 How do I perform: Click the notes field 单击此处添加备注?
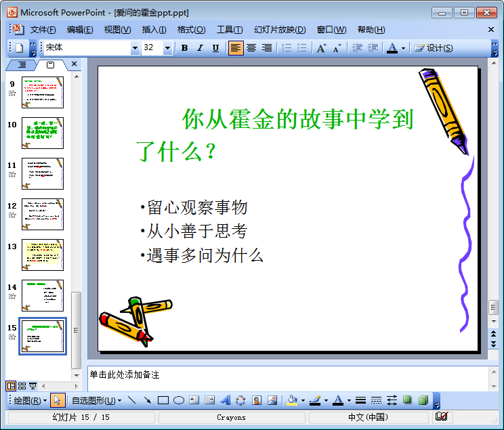point(288,379)
